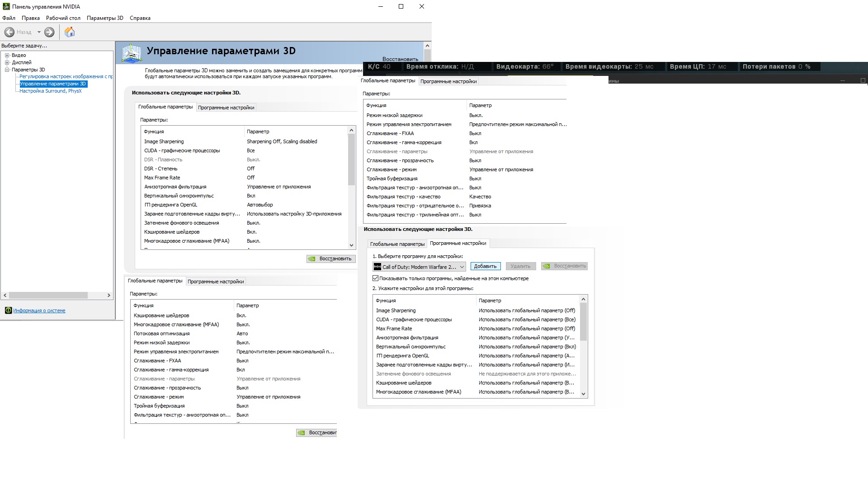Select Фильтрация текстур - отрицательное row
This screenshot has width=868, height=488.
point(465,206)
